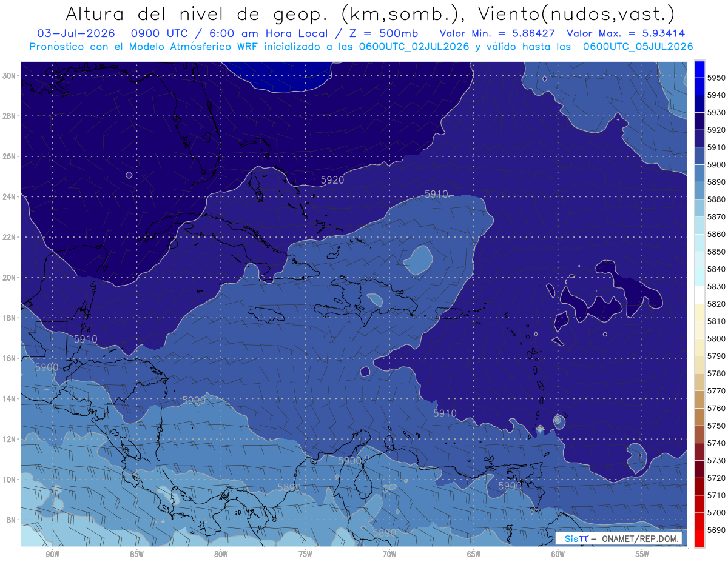Click the red swatch below 5690 in color scale

tap(699, 538)
